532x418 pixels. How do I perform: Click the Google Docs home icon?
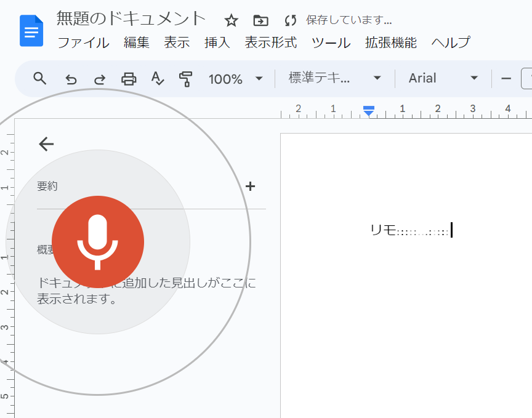coord(31,31)
